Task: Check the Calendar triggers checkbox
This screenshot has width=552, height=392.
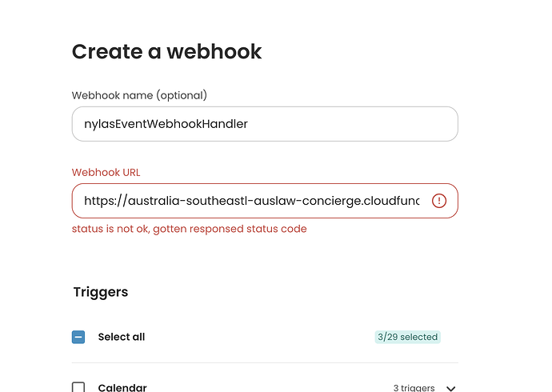Action: click(78, 387)
